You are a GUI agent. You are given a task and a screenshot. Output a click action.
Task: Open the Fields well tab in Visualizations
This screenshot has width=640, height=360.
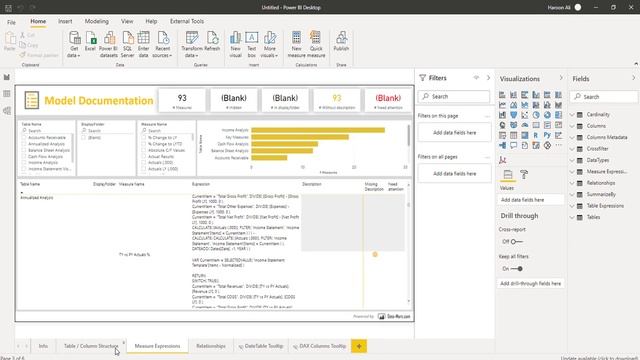click(508, 175)
